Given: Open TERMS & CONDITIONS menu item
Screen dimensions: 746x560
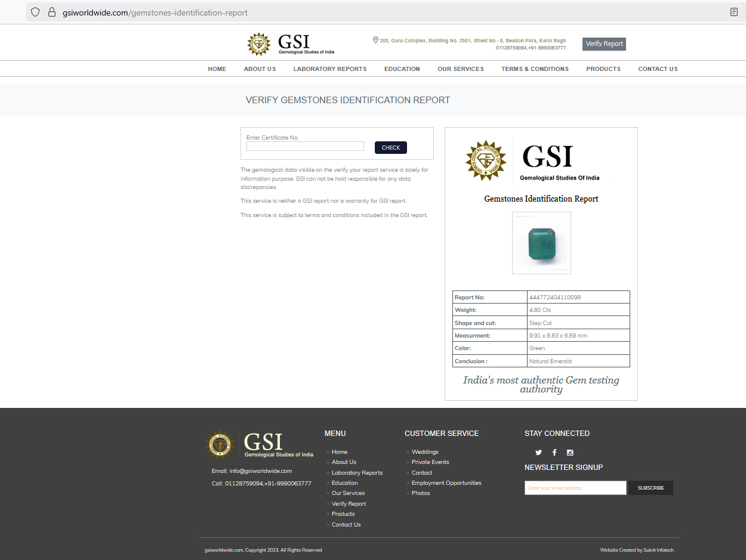Looking at the screenshot, I should (535, 69).
